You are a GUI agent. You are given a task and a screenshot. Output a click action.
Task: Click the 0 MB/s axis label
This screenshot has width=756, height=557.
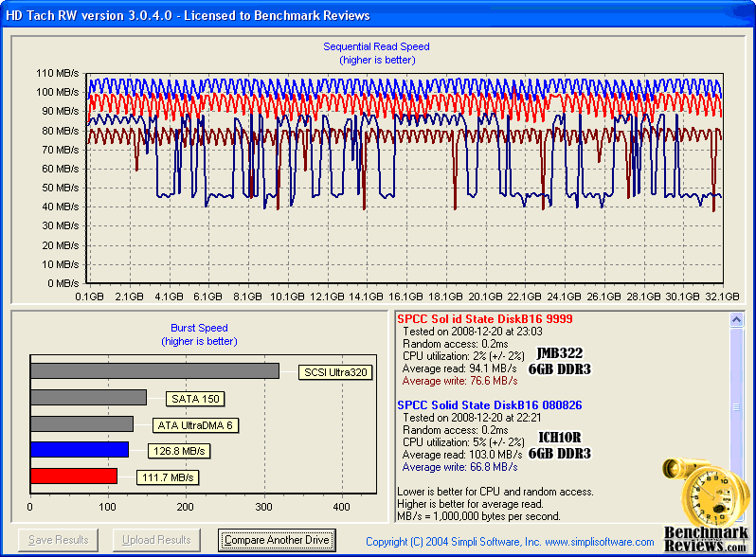pos(63,283)
